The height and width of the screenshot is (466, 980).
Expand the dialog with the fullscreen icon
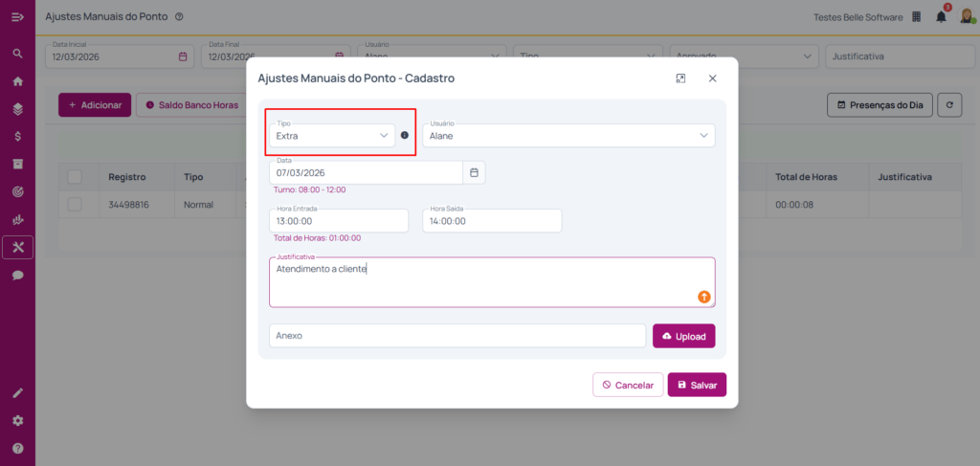coord(680,78)
